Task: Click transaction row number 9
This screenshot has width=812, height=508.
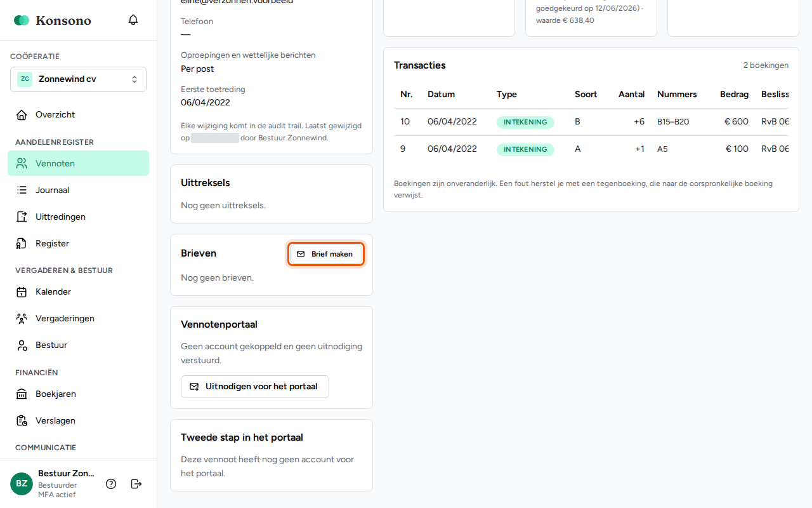Action: (591, 149)
